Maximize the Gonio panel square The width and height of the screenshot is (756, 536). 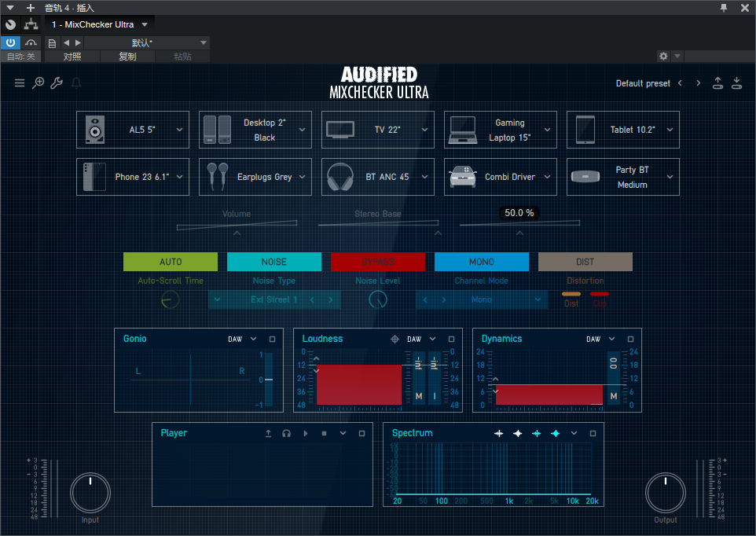click(x=272, y=340)
